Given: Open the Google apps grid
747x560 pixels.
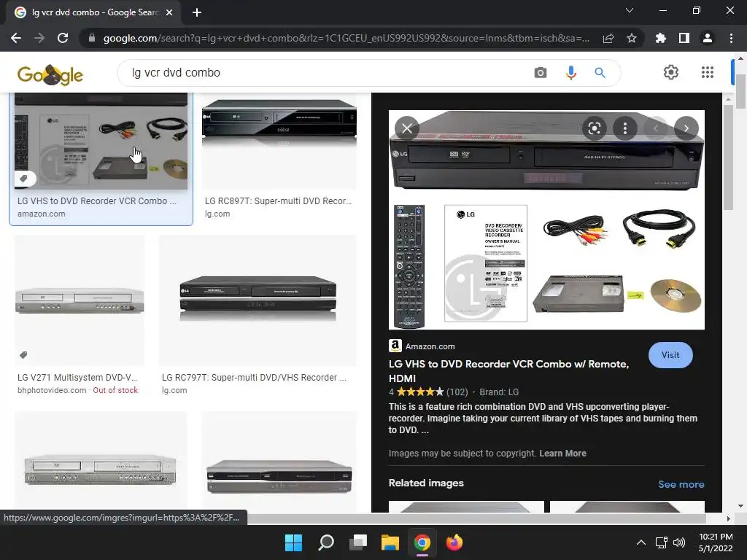Looking at the screenshot, I should click(x=708, y=72).
